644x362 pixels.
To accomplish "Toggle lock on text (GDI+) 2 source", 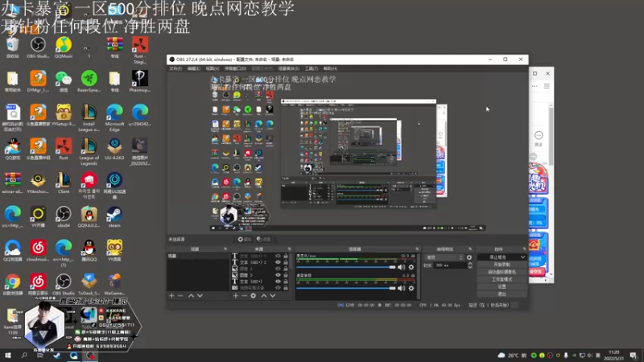I will pyautogui.click(x=286, y=262).
